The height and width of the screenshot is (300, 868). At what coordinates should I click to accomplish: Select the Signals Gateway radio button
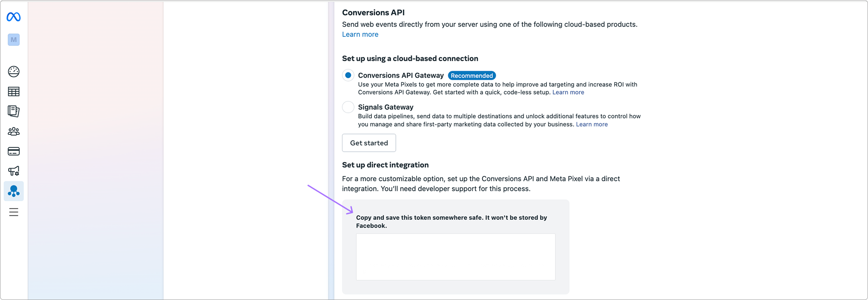click(348, 107)
